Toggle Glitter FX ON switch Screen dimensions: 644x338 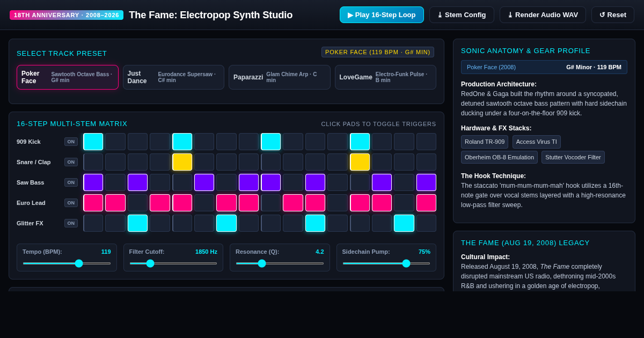pos(71,223)
